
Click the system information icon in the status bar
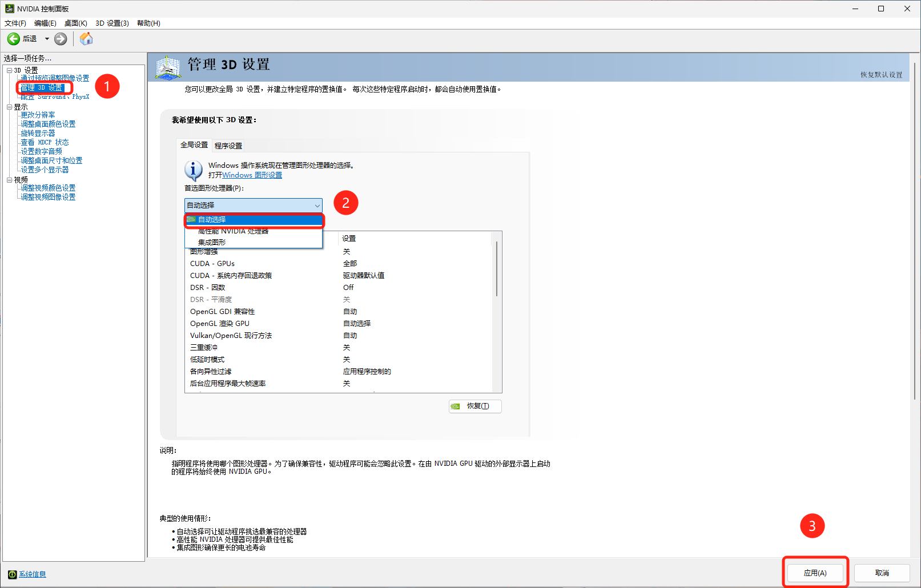[x=12, y=574]
